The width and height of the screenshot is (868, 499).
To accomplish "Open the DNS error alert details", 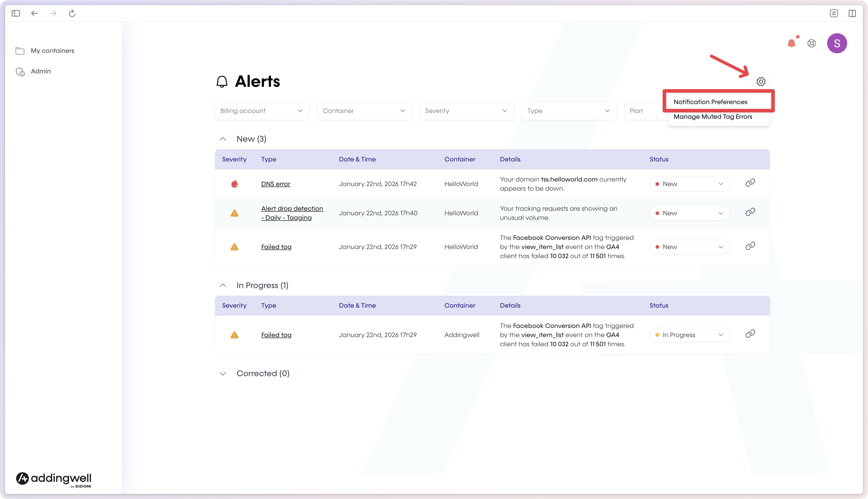I will (276, 184).
